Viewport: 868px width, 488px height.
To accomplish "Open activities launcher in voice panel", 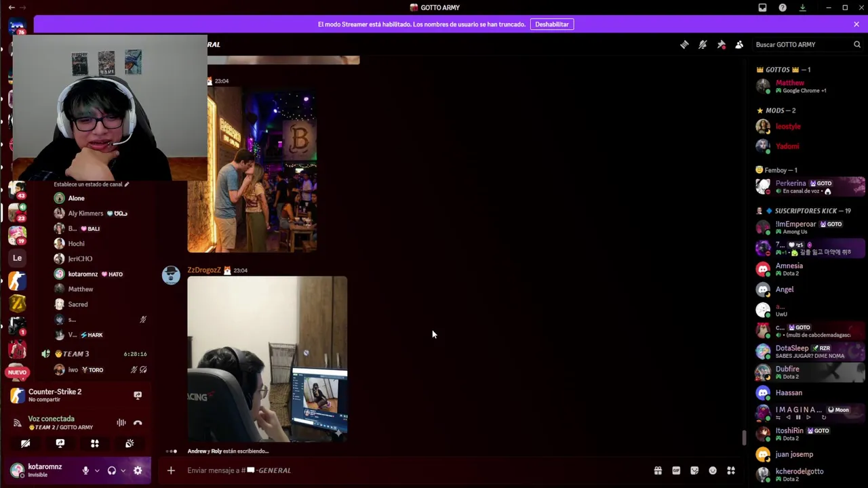I will pyautogui.click(x=95, y=443).
